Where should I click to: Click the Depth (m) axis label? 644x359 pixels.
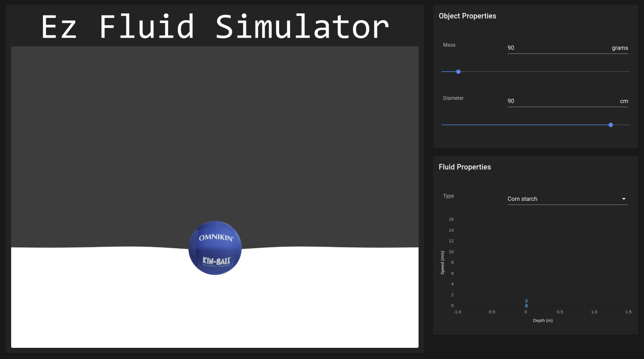[543, 321]
